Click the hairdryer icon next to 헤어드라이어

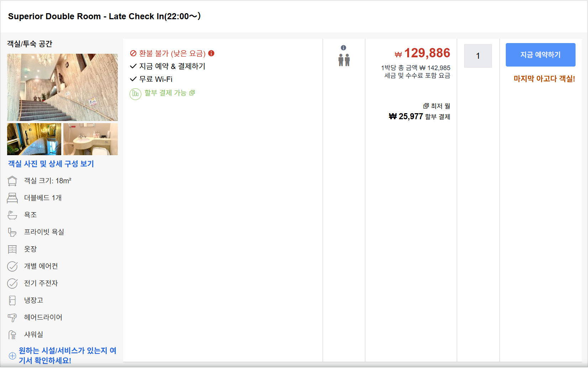click(x=12, y=317)
